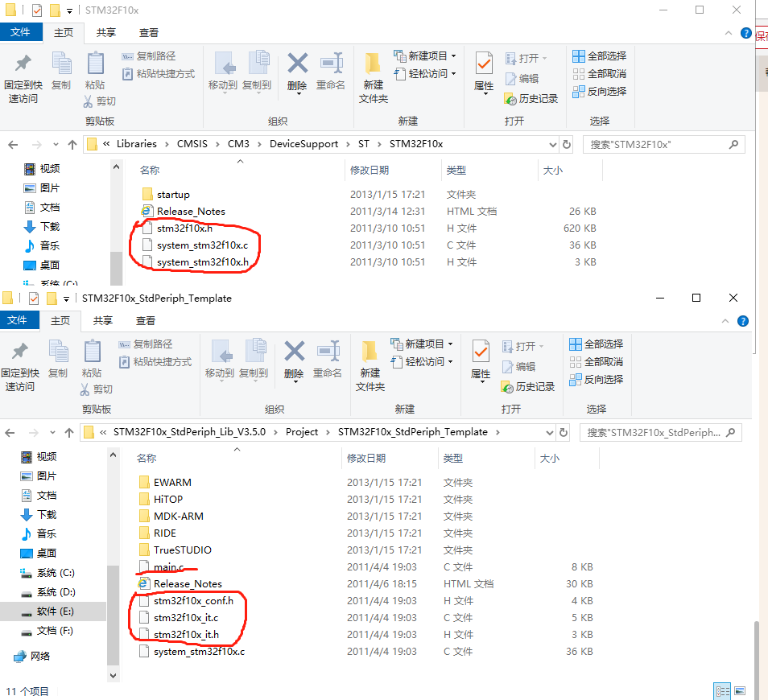Click the bottom window sidebar scrollbar down arrow
768x700 pixels.
tap(114, 676)
